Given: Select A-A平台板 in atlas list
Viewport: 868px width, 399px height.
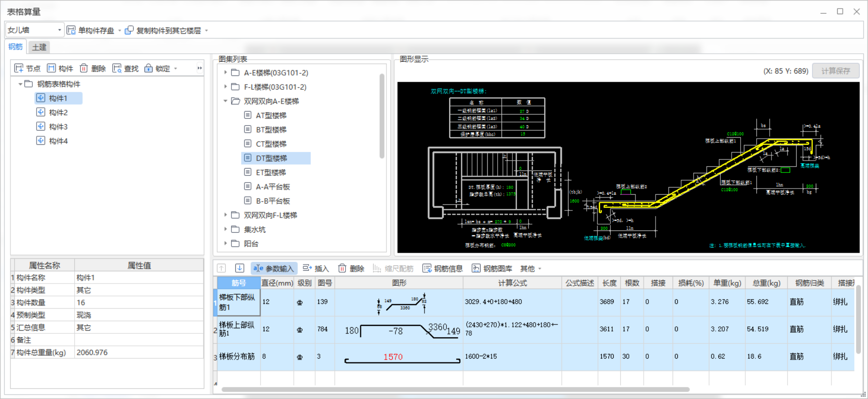Looking at the screenshot, I should (x=273, y=187).
